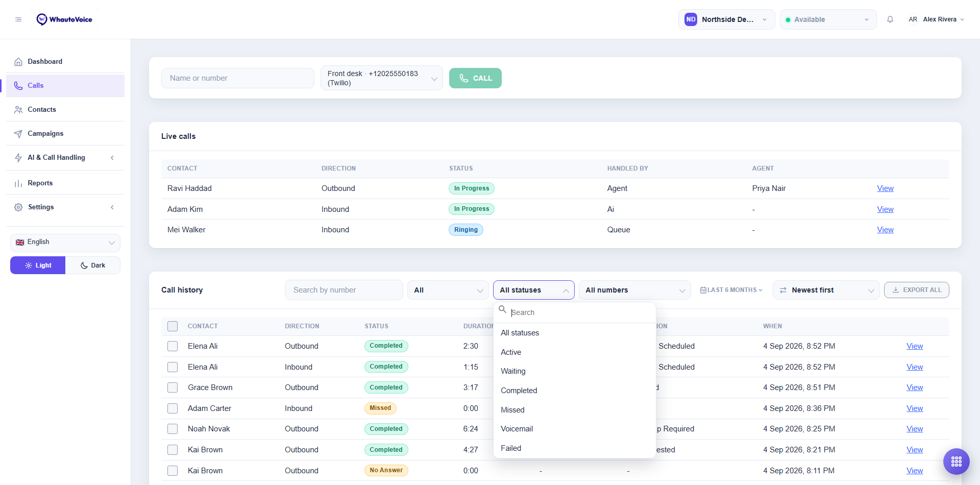The image size is (980, 485).
Task: Click the Campaigns paper plane icon
Action: (x=18, y=134)
